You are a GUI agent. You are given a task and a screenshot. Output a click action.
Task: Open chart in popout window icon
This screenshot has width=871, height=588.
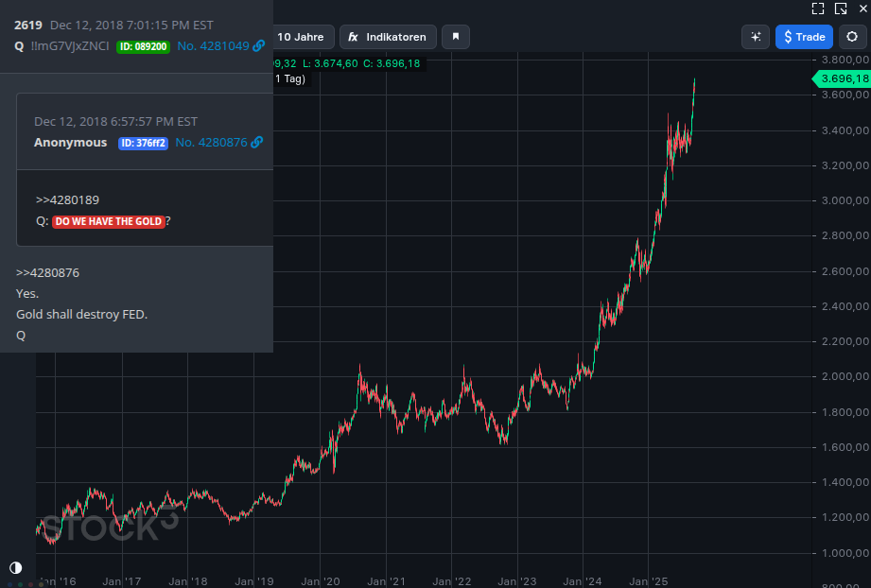[x=841, y=9]
